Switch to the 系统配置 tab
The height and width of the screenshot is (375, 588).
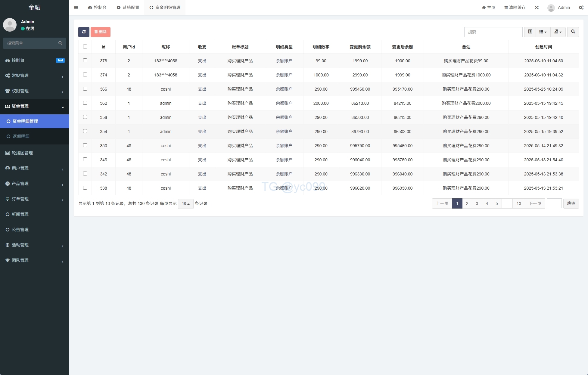[x=128, y=8]
